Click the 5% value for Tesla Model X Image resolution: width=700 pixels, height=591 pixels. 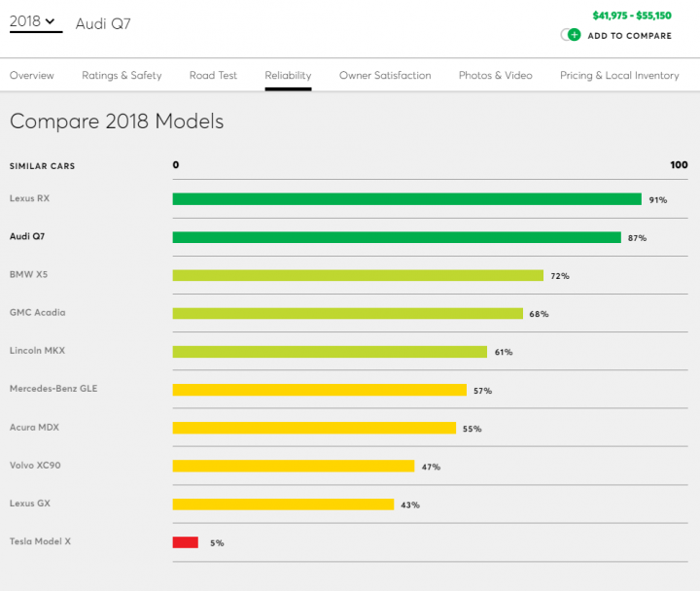pos(218,542)
